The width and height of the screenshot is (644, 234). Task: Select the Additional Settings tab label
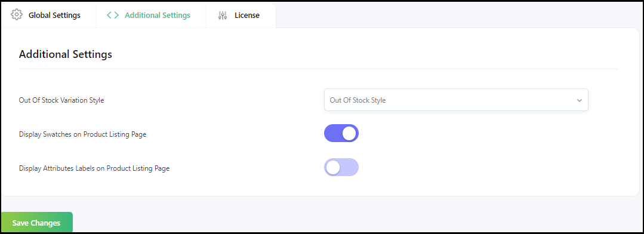click(158, 15)
